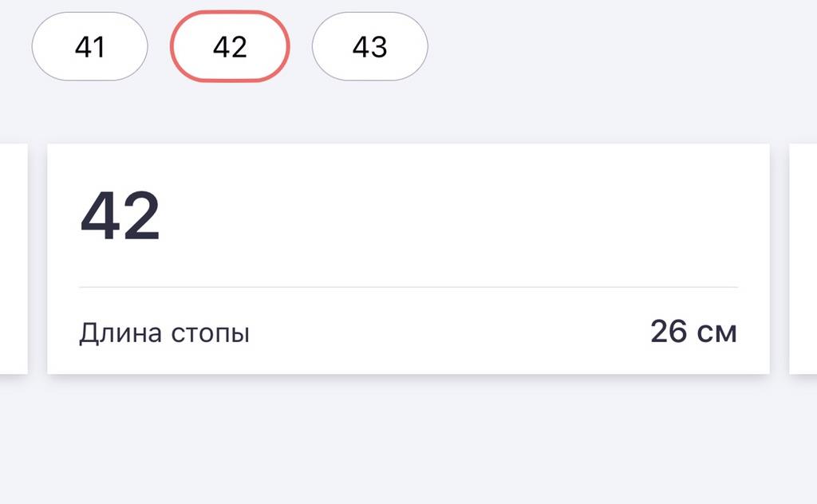Show the next size card at right edge

pos(803,258)
